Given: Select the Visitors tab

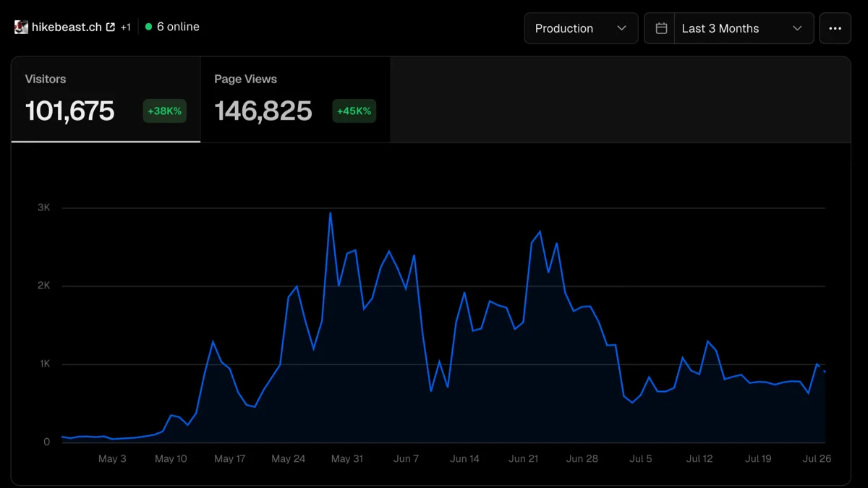Looking at the screenshot, I should [x=106, y=100].
